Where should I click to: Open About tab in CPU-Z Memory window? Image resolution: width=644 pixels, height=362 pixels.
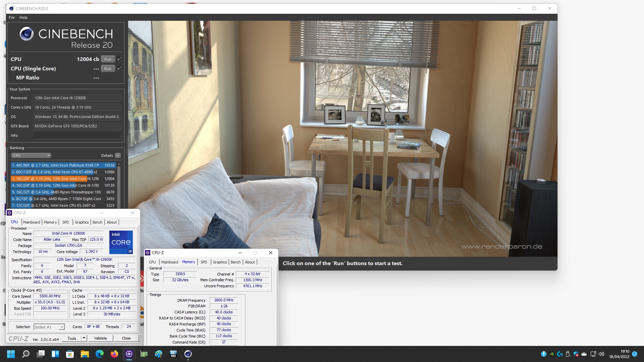click(250, 262)
